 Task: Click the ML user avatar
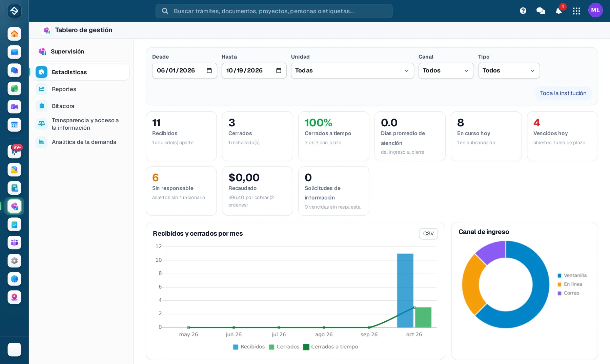point(595,10)
